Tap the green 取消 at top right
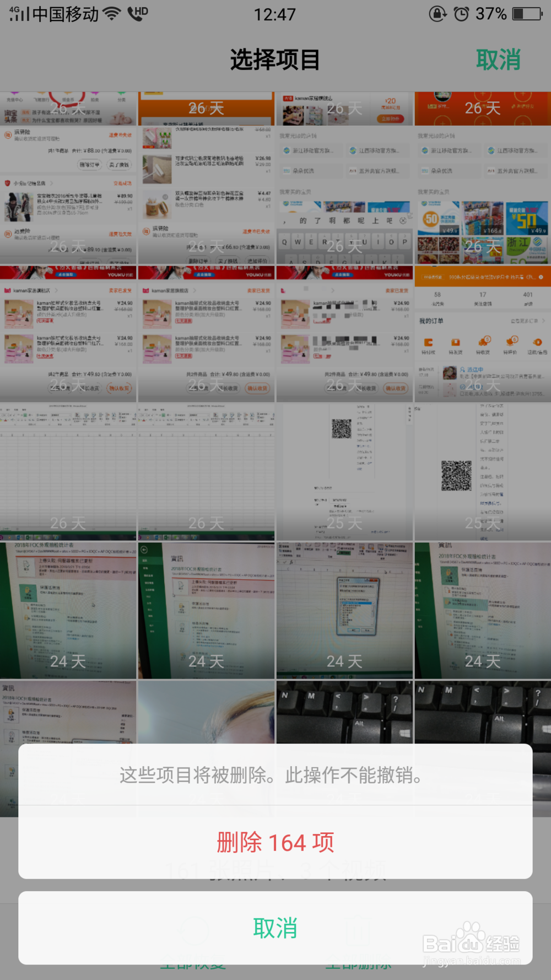The height and width of the screenshot is (980, 551). (x=498, y=60)
